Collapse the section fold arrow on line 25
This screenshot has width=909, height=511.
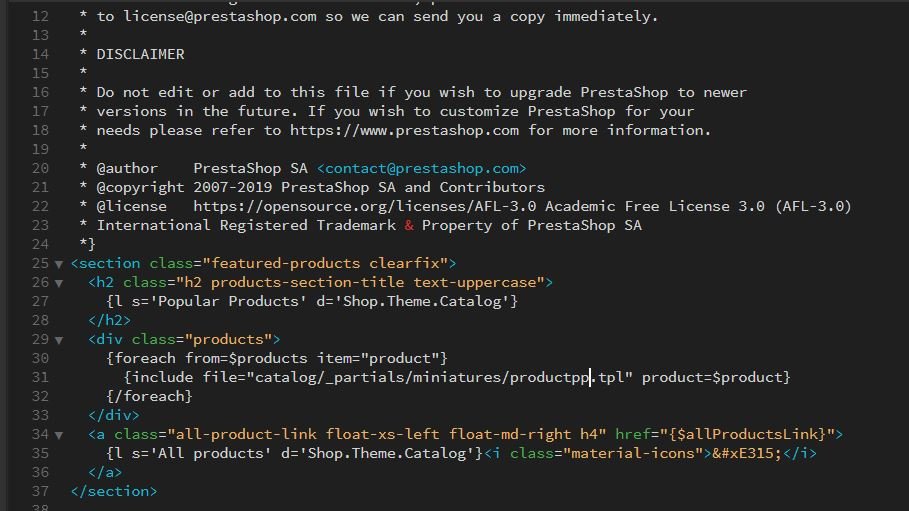click(59, 264)
